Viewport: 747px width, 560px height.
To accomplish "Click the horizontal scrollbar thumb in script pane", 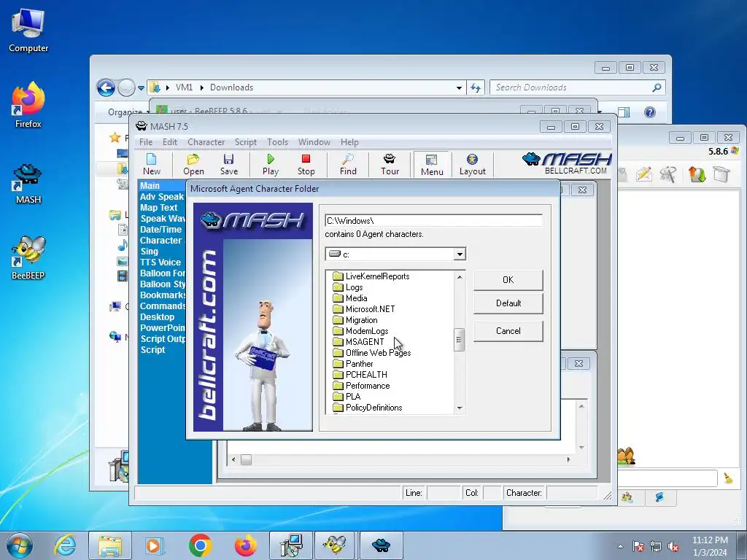I will [246, 459].
